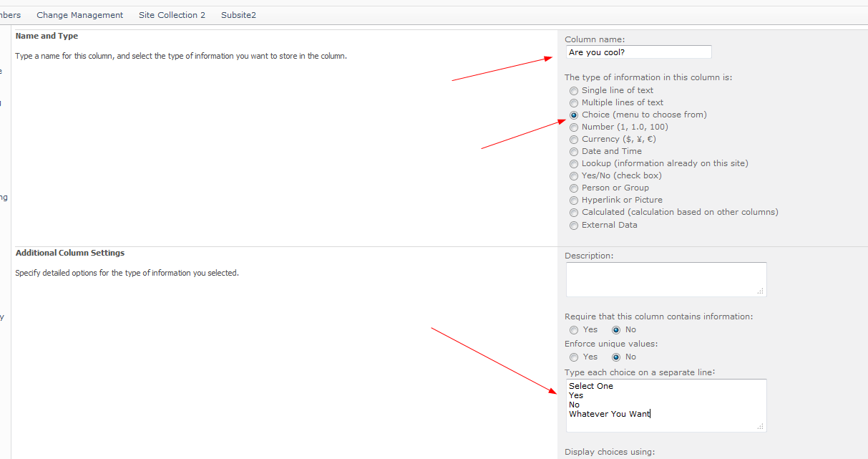Click the choices list text area

point(666,405)
